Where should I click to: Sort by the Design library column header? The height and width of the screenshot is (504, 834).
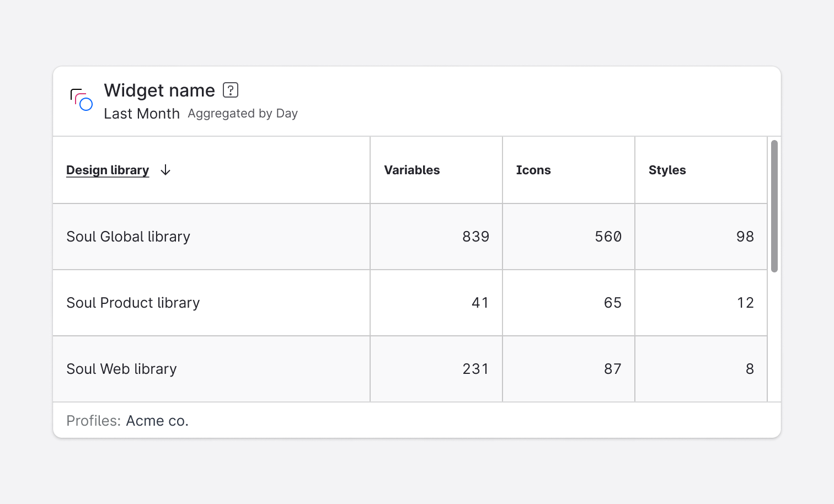(x=108, y=170)
